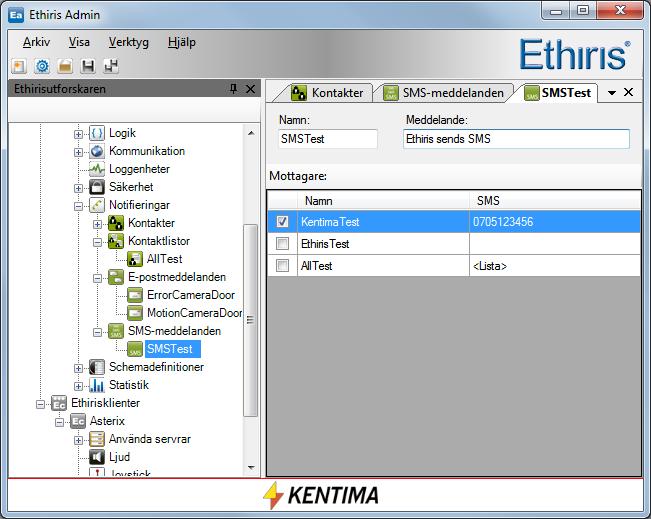This screenshot has width=651, height=519.
Task: Check the AllTest recipient checkbox
Action: click(282, 265)
